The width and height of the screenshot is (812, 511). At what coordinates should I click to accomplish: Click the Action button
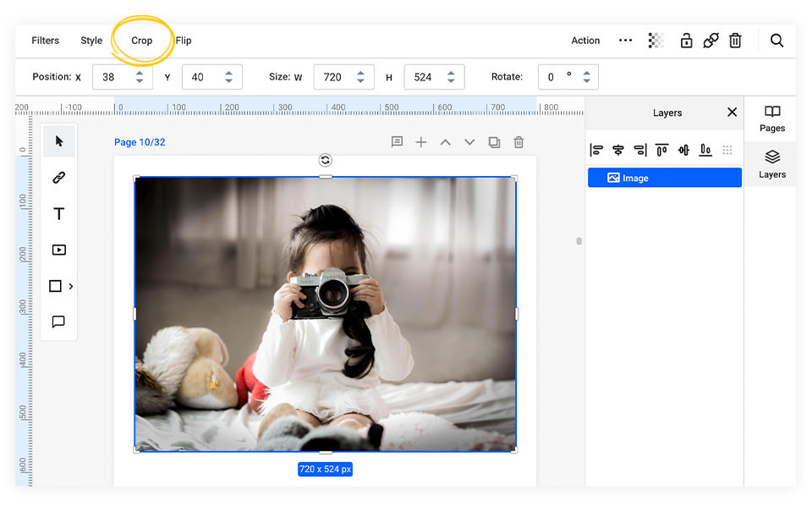(x=585, y=41)
